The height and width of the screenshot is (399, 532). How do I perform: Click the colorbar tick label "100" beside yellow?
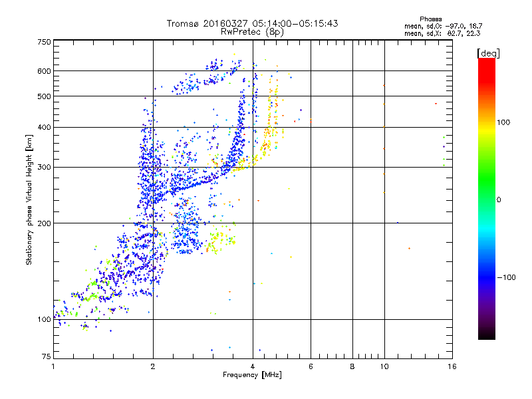pos(503,122)
